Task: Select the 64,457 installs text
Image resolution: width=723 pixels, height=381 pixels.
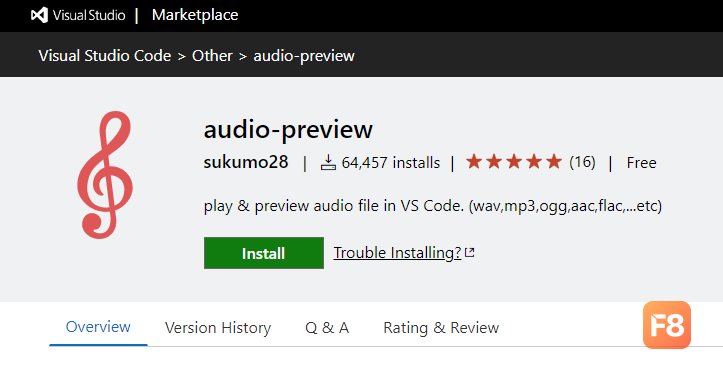Action: coord(391,162)
